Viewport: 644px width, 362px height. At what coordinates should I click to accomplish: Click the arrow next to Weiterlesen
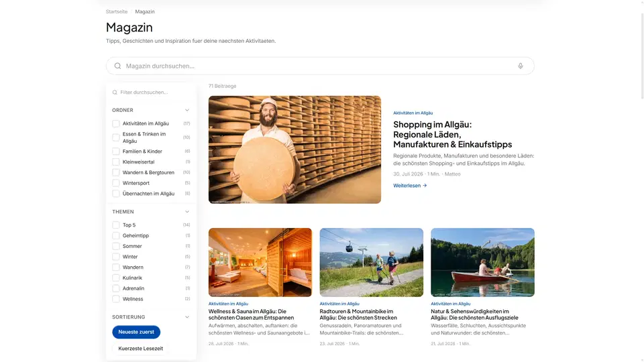point(425,186)
